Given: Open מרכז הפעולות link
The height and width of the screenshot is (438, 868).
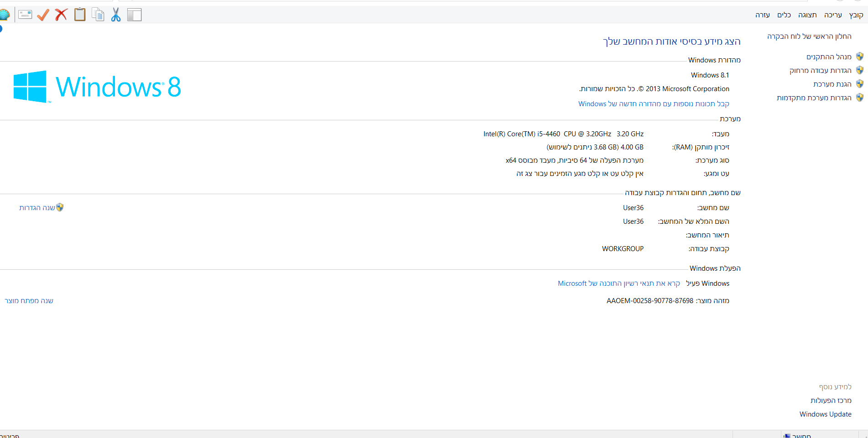Looking at the screenshot, I should point(831,401).
